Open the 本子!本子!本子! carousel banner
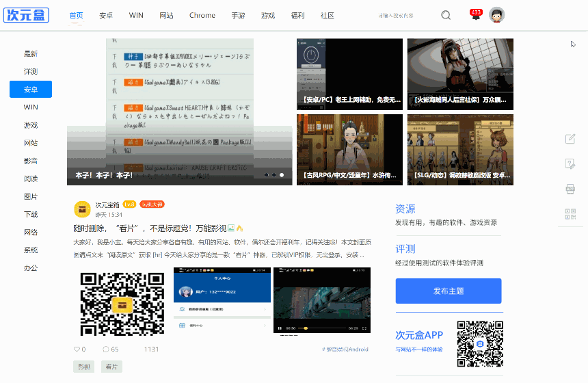 [x=180, y=111]
